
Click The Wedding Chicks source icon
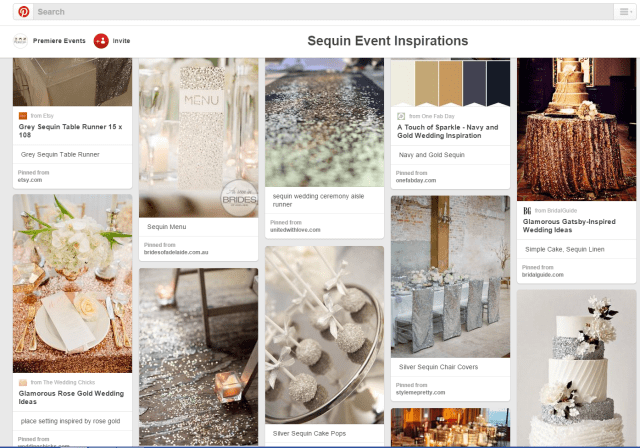coord(23,382)
